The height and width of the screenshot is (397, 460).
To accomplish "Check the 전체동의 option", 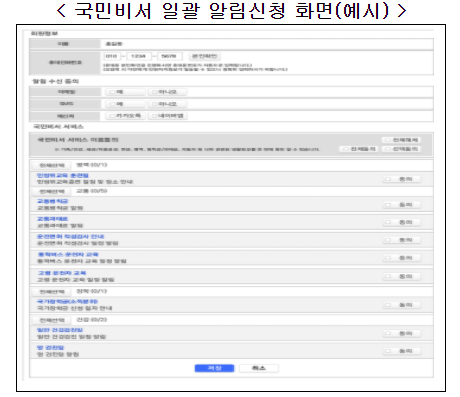I will pyautogui.click(x=359, y=149).
